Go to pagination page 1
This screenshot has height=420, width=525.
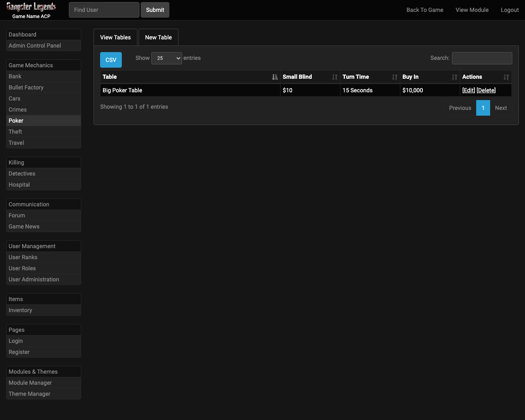click(483, 108)
